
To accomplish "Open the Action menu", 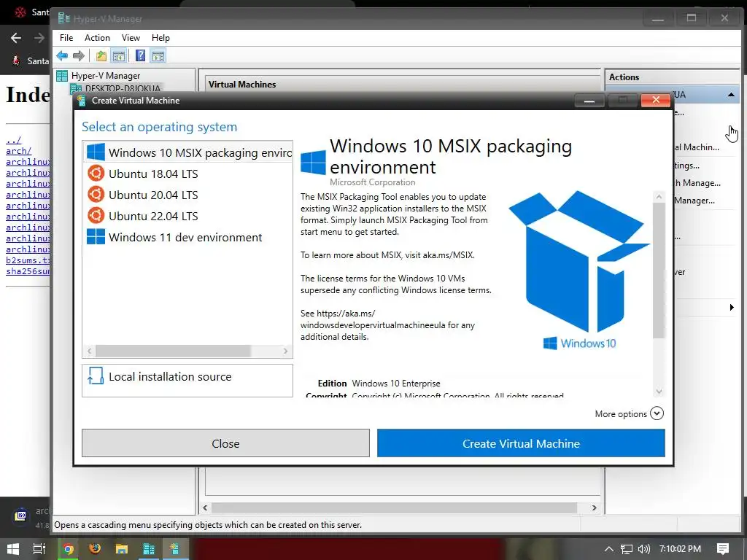I will click(97, 38).
